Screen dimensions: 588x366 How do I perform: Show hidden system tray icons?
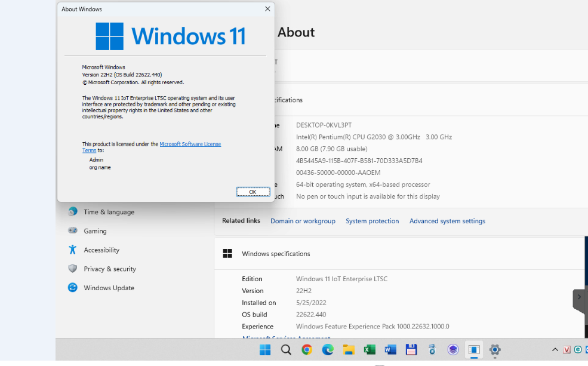(x=555, y=350)
